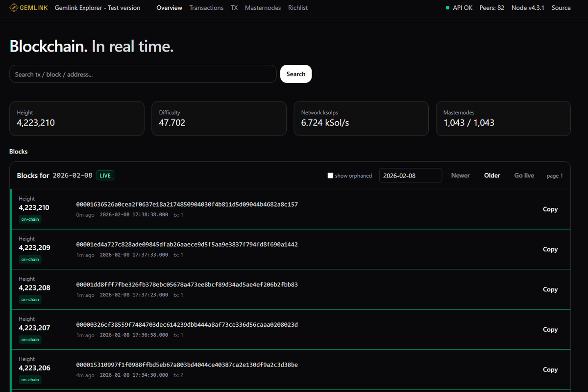The width and height of the screenshot is (588, 392).
Task: Open the Source link
Action: tap(561, 8)
